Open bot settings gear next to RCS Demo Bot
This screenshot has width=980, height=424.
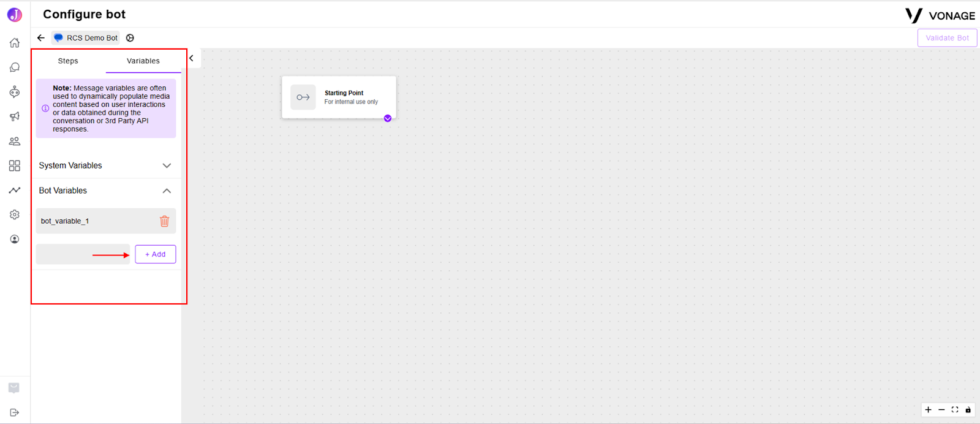tap(130, 37)
